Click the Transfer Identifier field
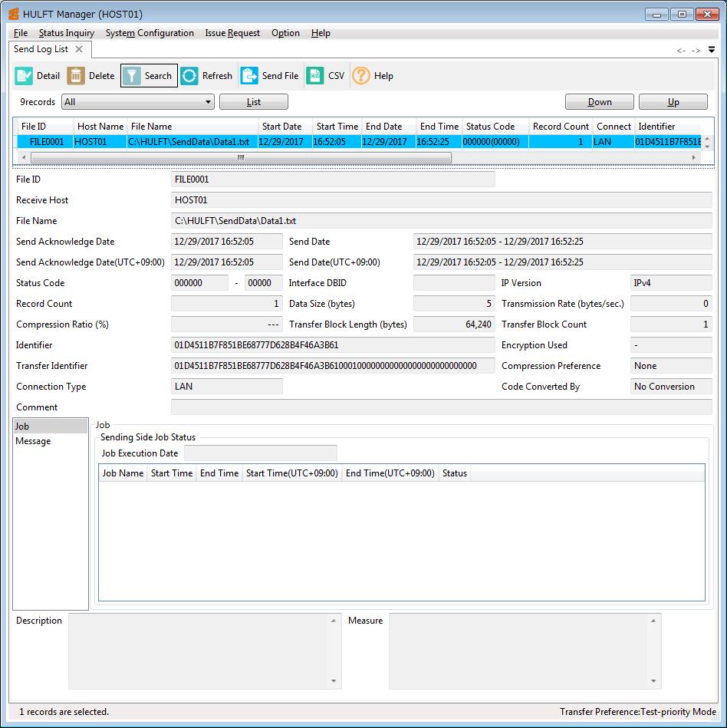The width and height of the screenshot is (727, 728). (333, 366)
